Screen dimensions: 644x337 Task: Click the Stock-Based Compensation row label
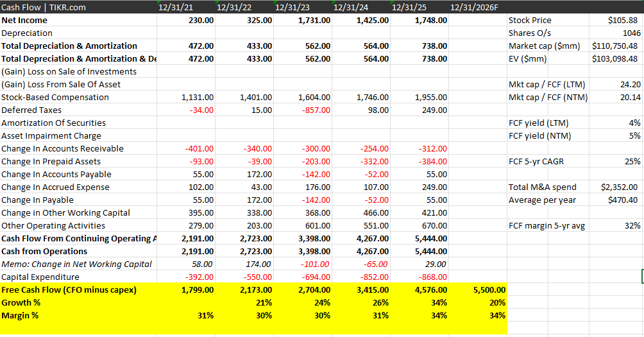coord(55,98)
